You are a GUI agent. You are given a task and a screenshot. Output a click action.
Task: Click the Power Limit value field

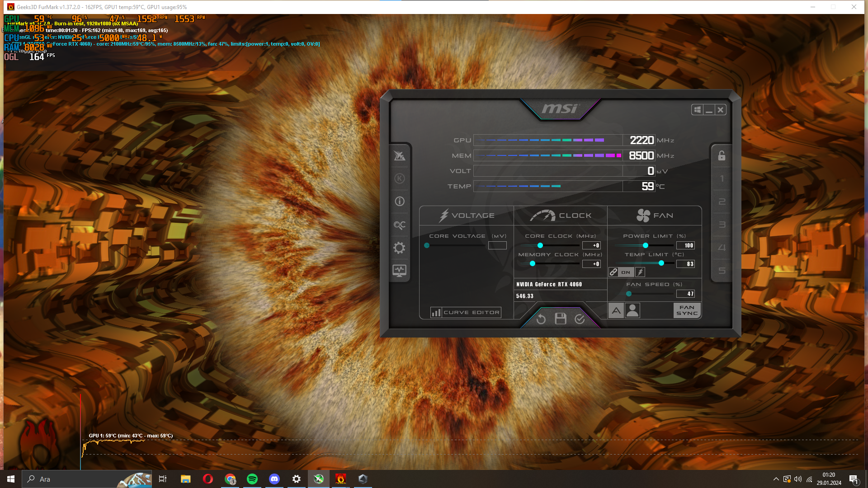685,245
